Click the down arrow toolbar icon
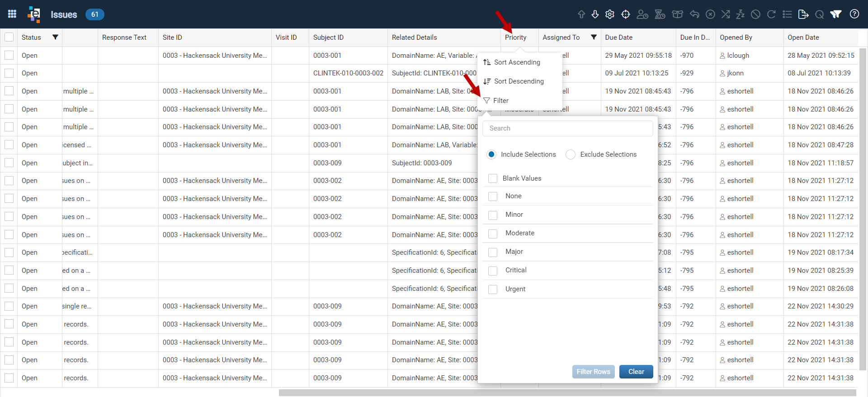868x397 pixels. [x=595, y=14]
